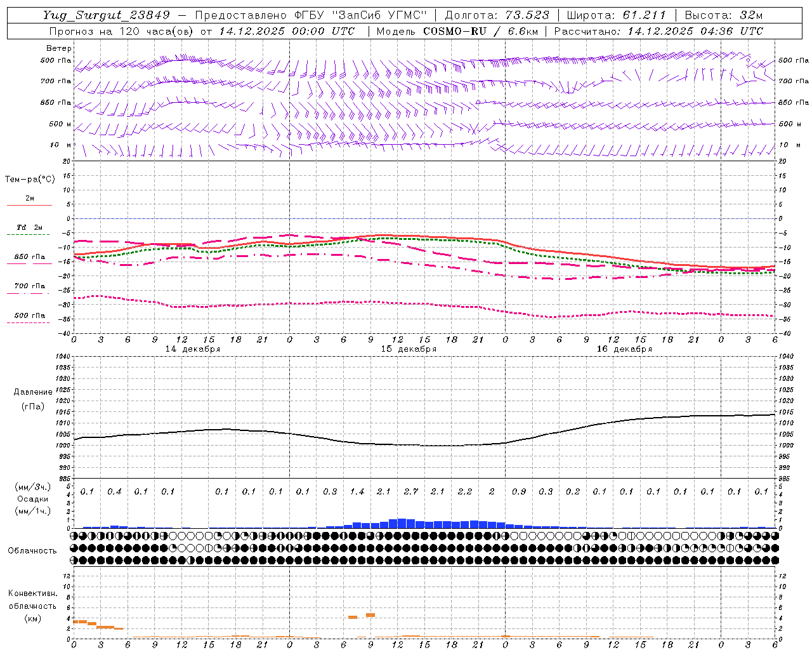Click the 2.7 precipitation value
Screen dimensions: 812x650
pos(411,492)
